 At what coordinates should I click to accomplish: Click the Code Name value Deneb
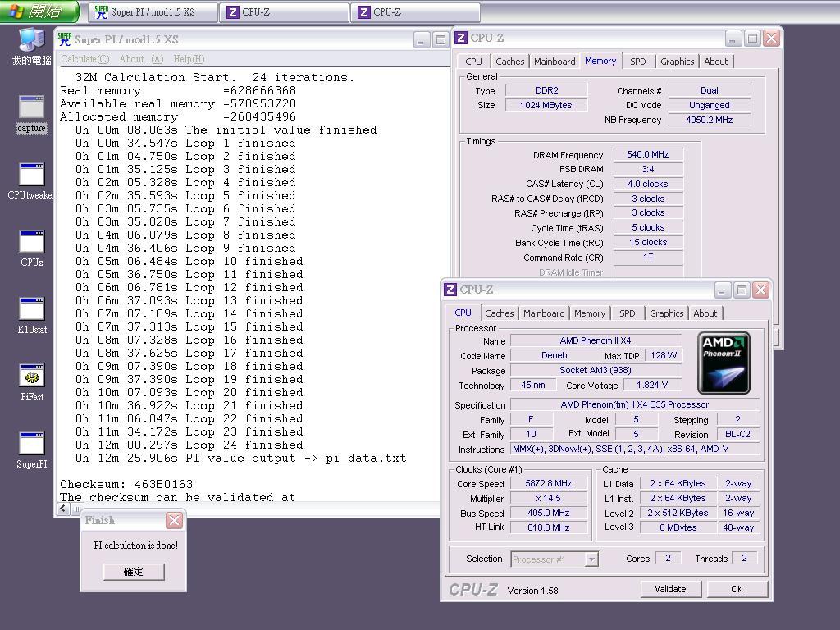(554, 355)
